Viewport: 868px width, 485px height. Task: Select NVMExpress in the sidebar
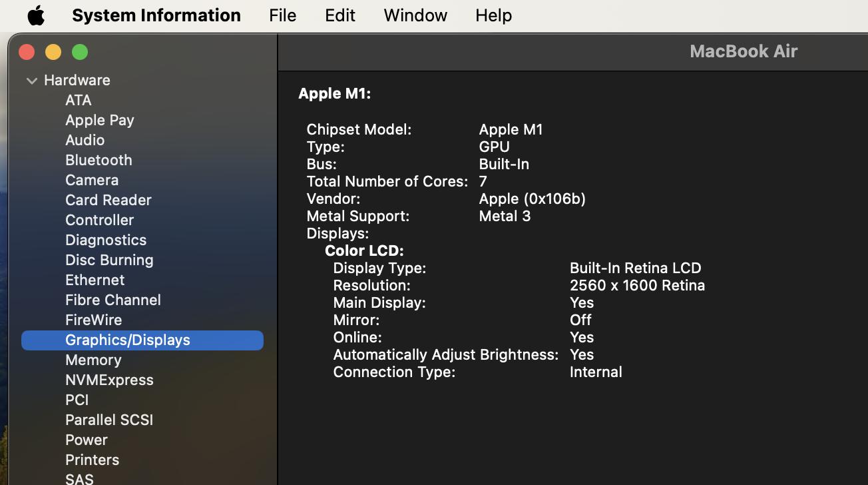(109, 380)
